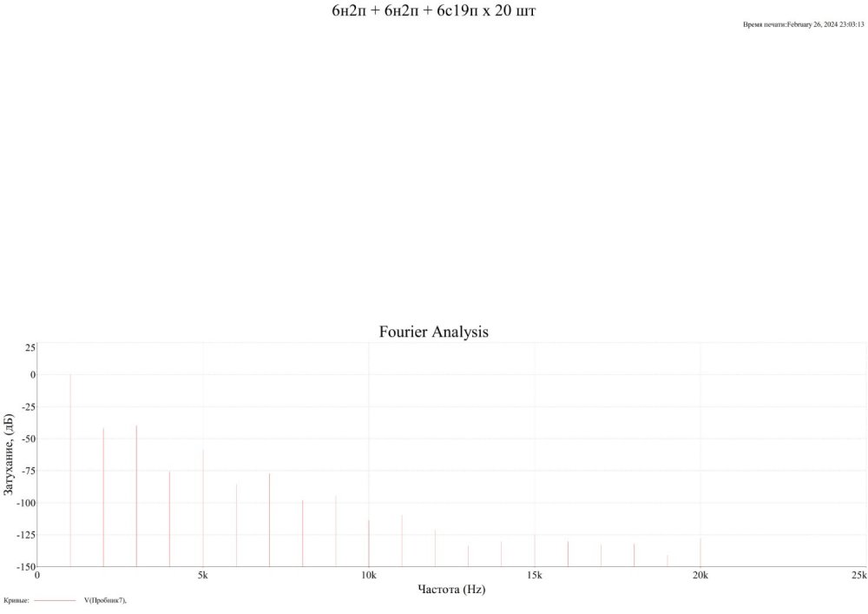Viewport: 868px width, 614px height.
Task: Click the "5k" frequency axis tick label
Action: 202,575
